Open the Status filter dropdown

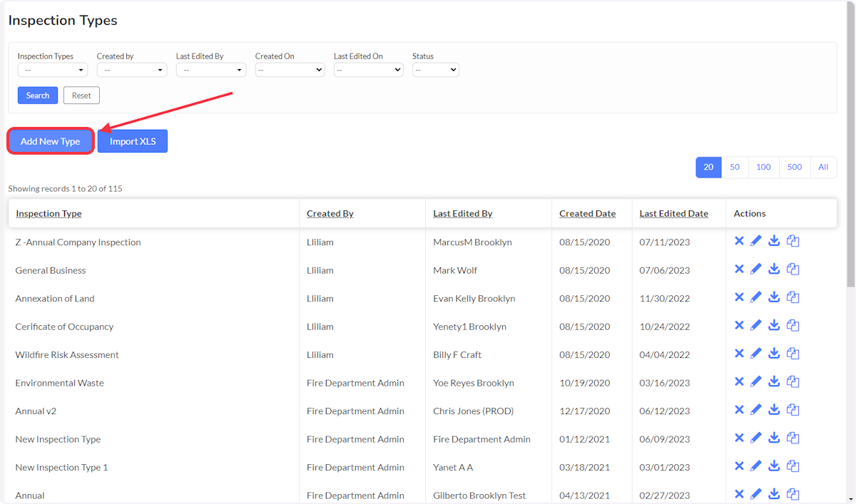[436, 70]
